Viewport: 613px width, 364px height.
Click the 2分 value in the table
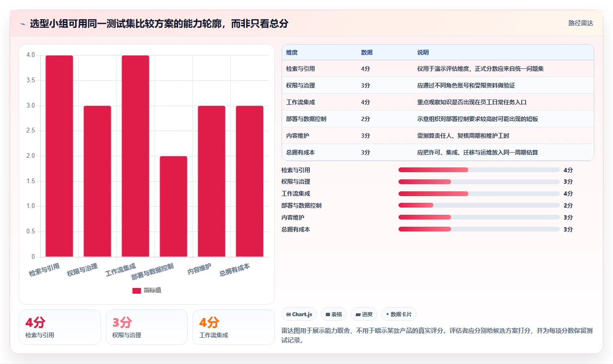pyautogui.click(x=365, y=119)
